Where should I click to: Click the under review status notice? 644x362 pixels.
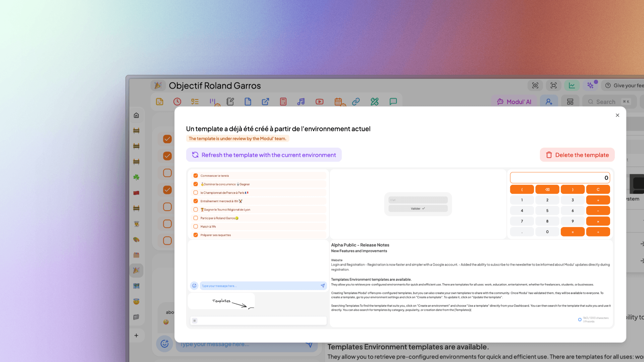point(237,138)
